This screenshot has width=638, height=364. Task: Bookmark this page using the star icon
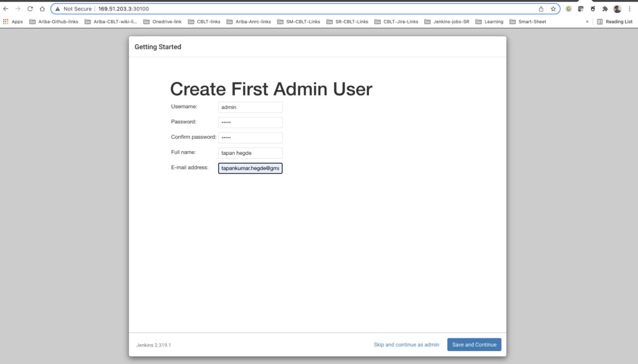pyautogui.click(x=553, y=9)
